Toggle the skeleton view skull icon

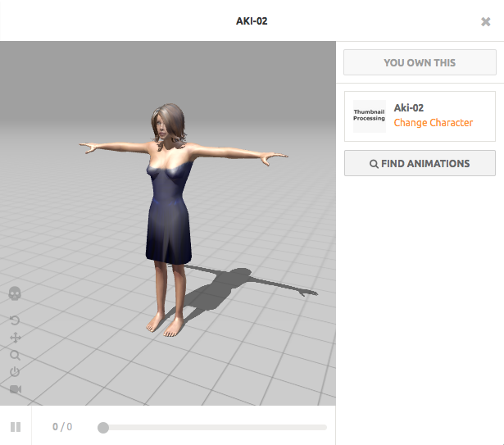coord(15,293)
